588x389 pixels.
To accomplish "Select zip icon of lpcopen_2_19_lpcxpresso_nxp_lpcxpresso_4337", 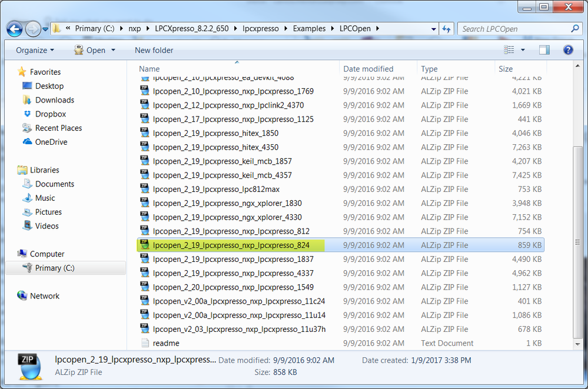I will pyautogui.click(x=144, y=272).
